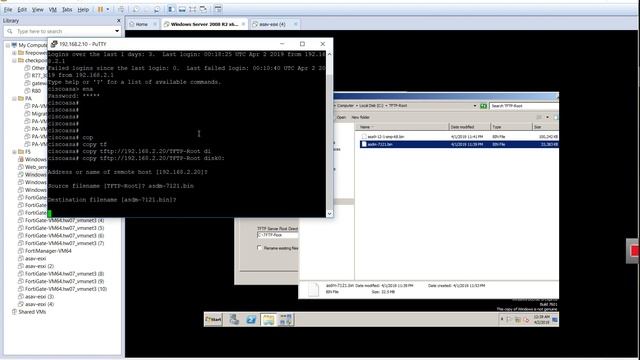Select the highlighted asdm-7121.bin file row

pyautogui.click(x=459, y=144)
